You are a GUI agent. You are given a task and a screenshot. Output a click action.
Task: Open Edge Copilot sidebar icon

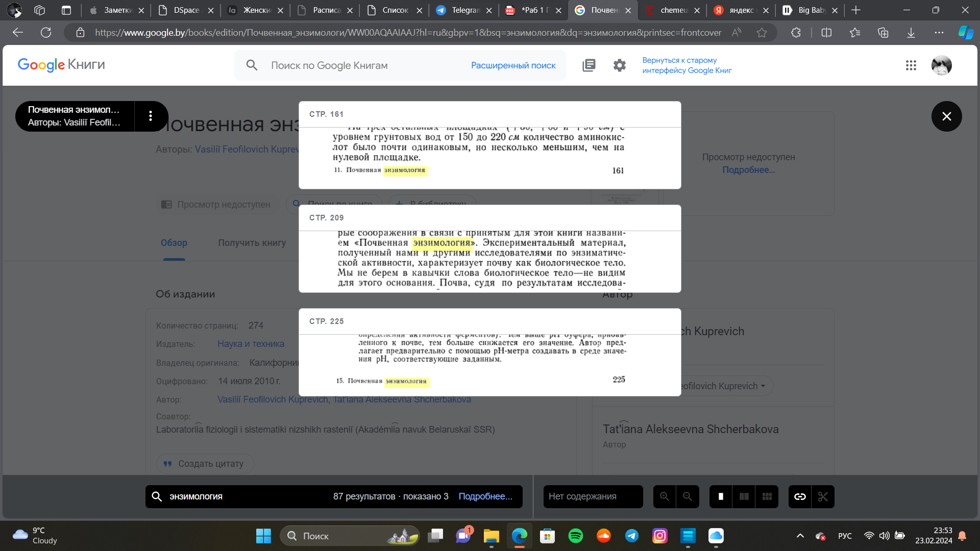[965, 33]
